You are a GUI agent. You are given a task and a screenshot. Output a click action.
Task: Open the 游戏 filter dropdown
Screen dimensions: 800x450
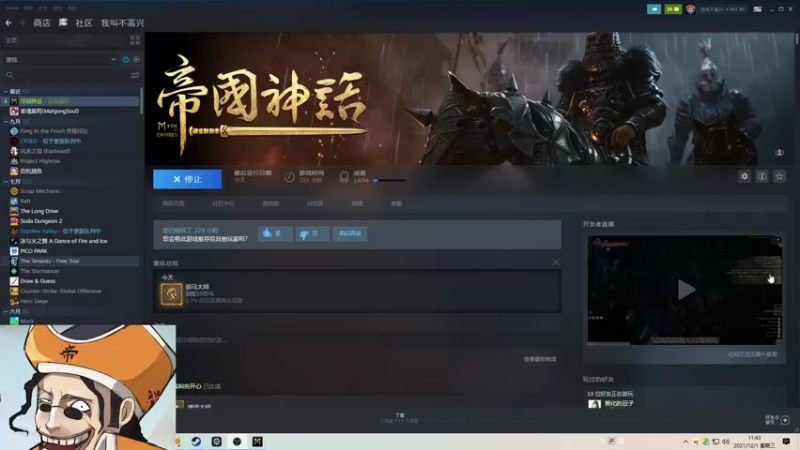[60, 60]
